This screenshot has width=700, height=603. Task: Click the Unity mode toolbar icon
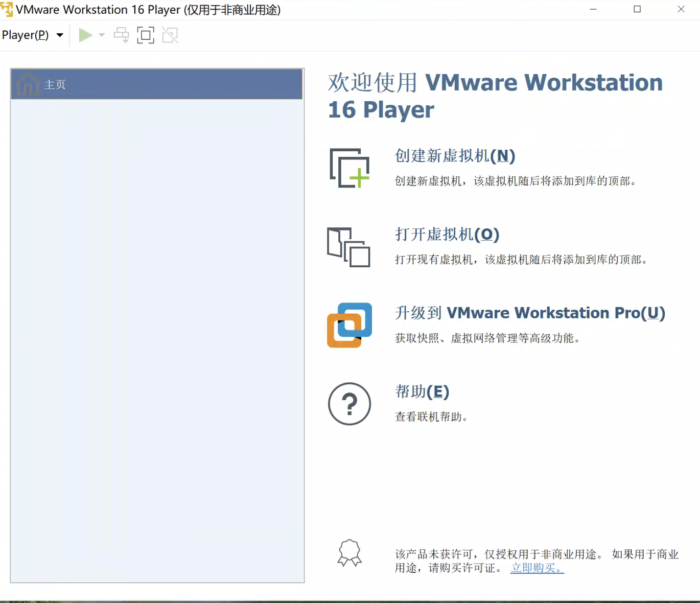170,35
